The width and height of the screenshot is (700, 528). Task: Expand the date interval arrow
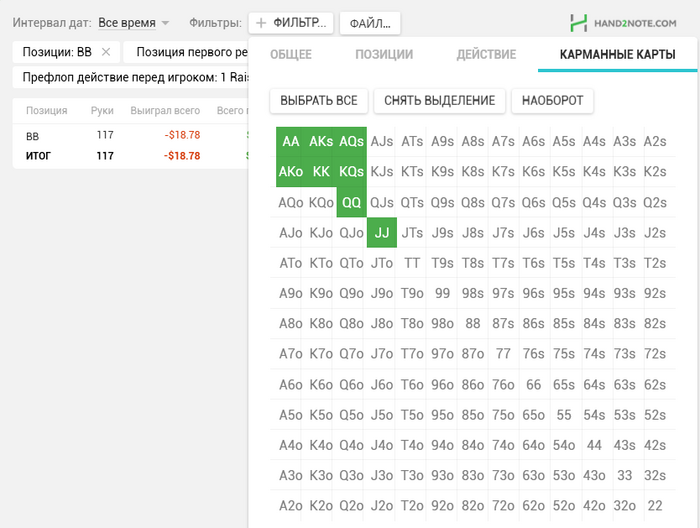point(165,23)
